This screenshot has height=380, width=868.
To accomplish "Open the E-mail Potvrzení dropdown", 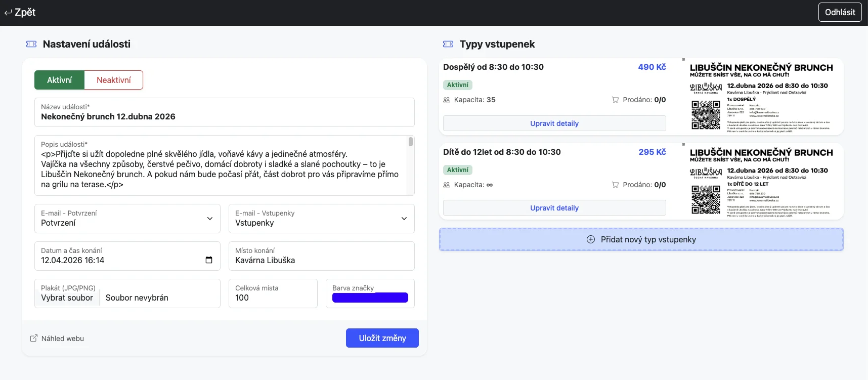I will [127, 219].
